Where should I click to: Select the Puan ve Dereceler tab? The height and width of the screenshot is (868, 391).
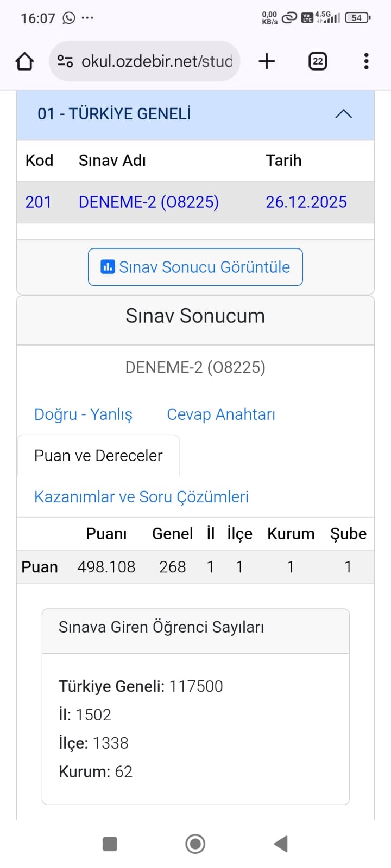tap(98, 456)
